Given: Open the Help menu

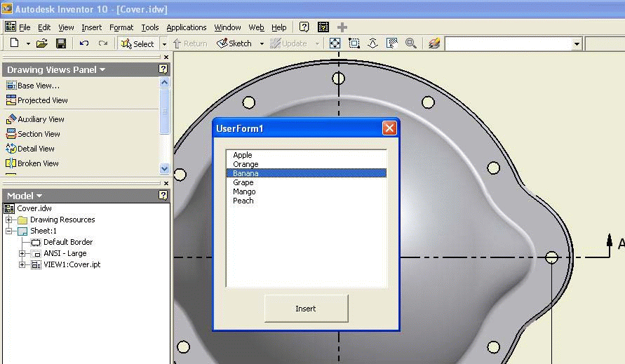Looking at the screenshot, I should [279, 27].
